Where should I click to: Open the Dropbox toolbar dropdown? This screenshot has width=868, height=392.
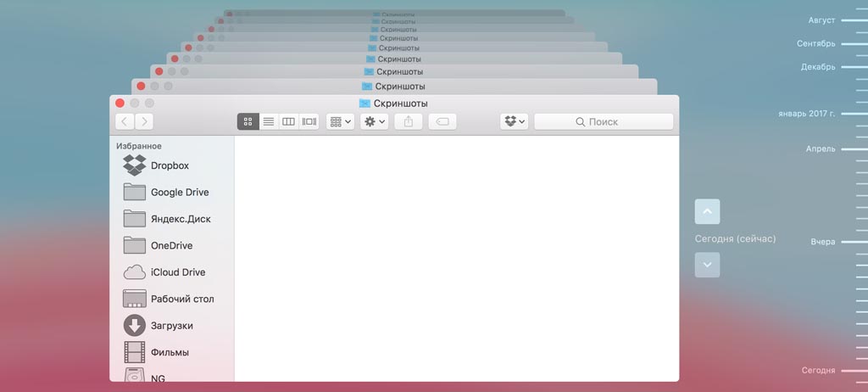pyautogui.click(x=514, y=121)
